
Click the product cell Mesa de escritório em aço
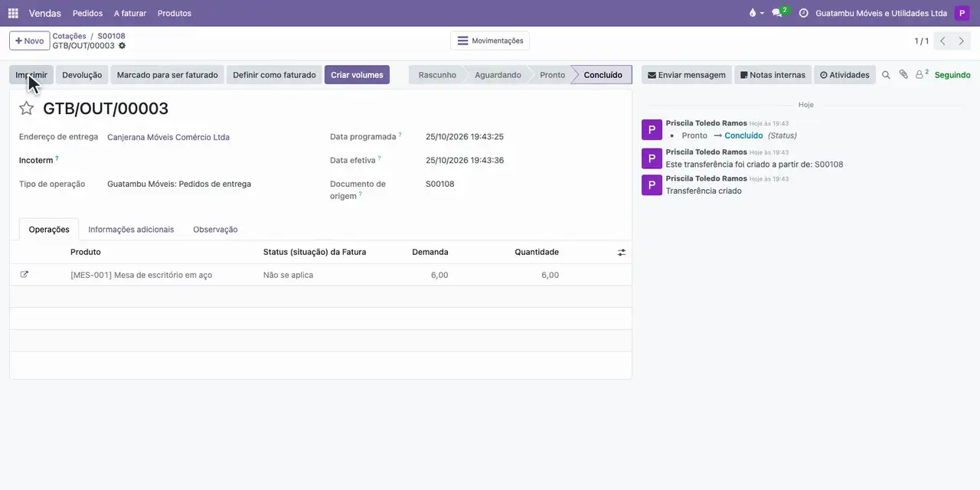coord(141,275)
